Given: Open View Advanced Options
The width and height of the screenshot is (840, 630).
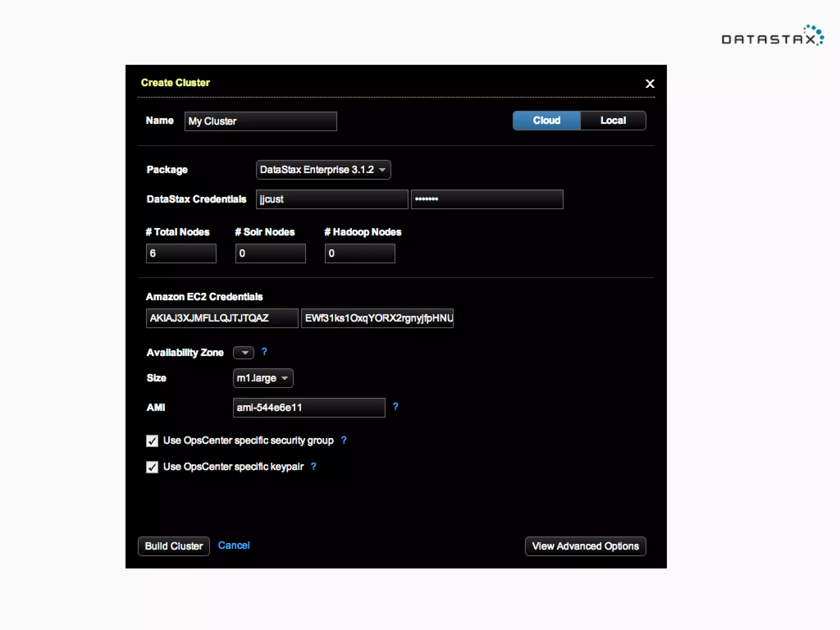Looking at the screenshot, I should click(585, 546).
